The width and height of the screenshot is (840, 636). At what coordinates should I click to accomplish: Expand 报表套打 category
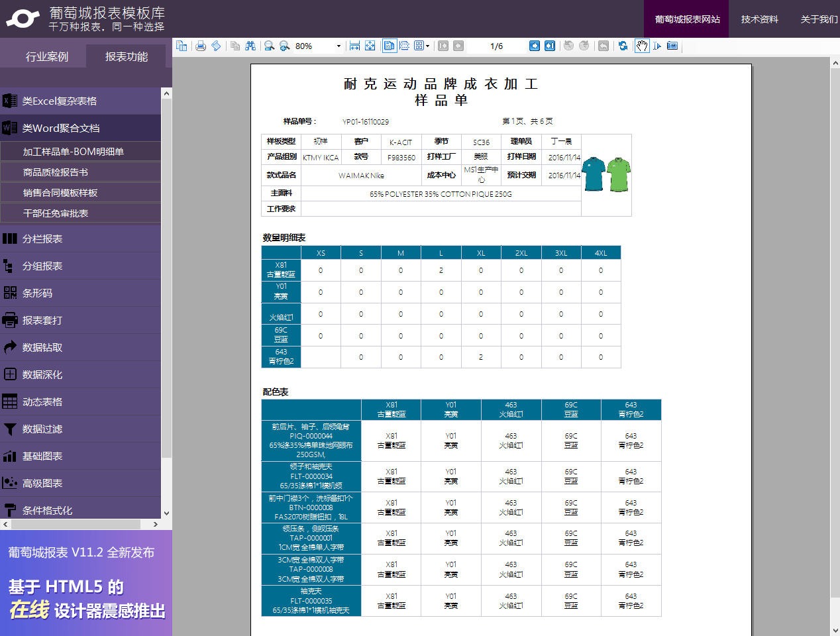click(80, 320)
